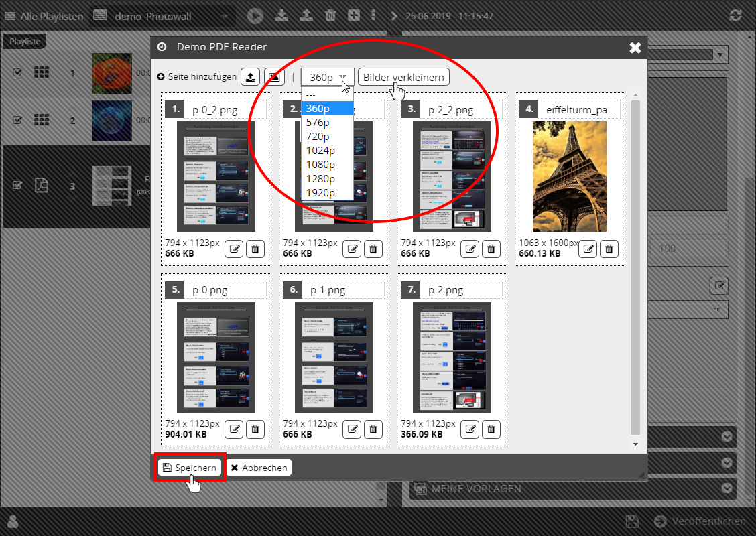756x536 pixels.
Task: Delete page 4 eiffelturm using the trash icon
Action: tap(609, 249)
